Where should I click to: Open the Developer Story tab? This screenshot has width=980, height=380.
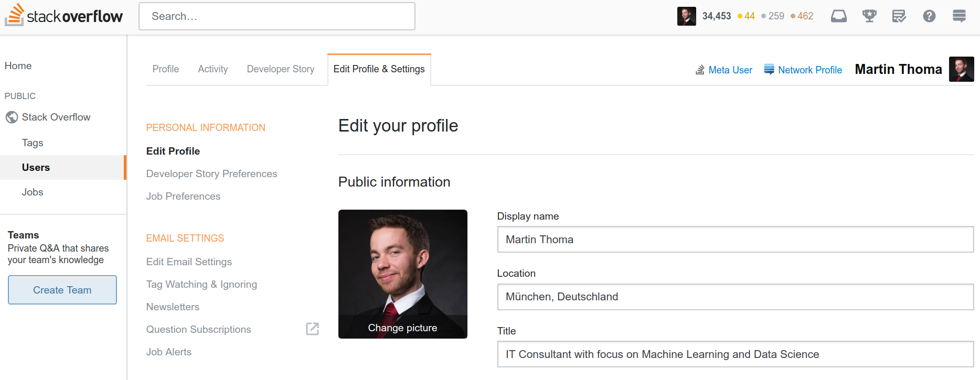pos(280,69)
